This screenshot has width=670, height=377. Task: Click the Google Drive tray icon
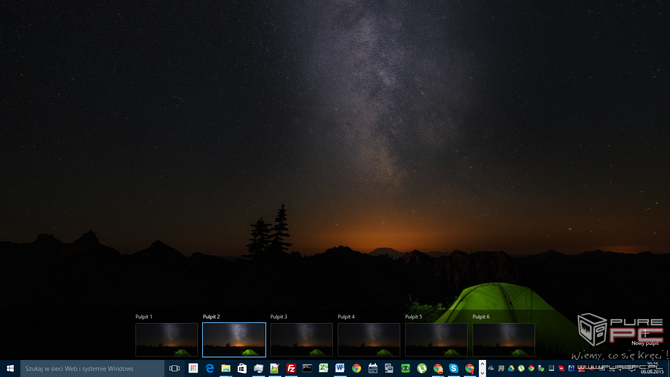(x=511, y=368)
